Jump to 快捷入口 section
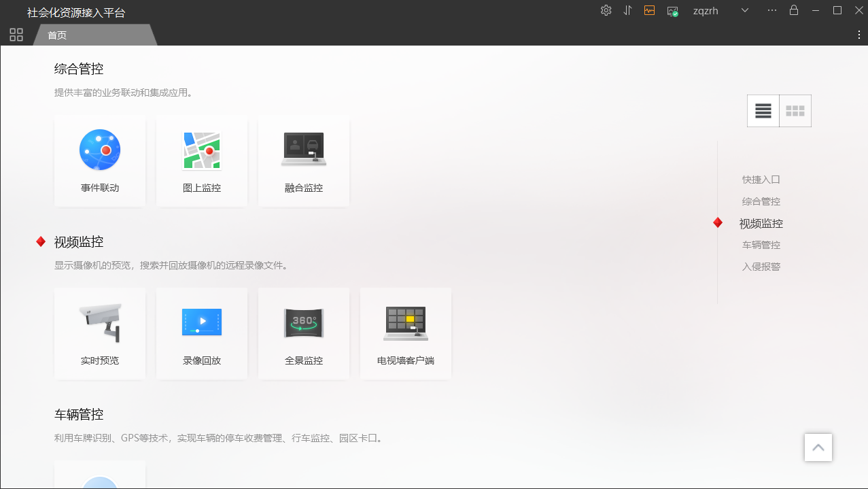Screen dimensions: 868x489 tap(761, 180)
